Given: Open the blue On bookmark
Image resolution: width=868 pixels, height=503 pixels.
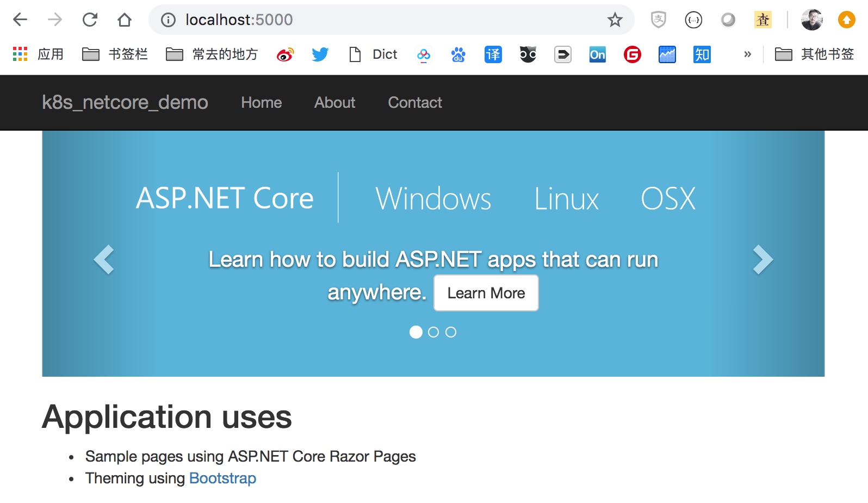Looking at the screenshot, I should 598,54.
